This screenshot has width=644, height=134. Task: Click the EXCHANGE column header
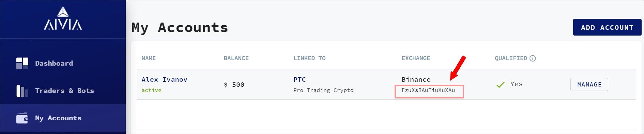pyautogui.click(x=416, y=58)
